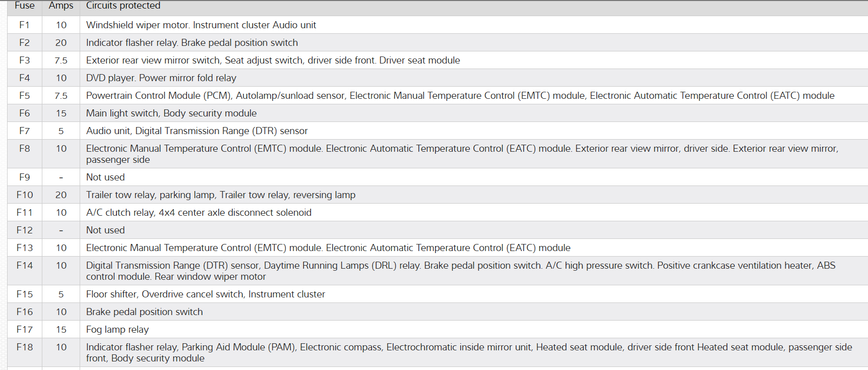Click the "Circuits protected" column header

pos(123,6)
